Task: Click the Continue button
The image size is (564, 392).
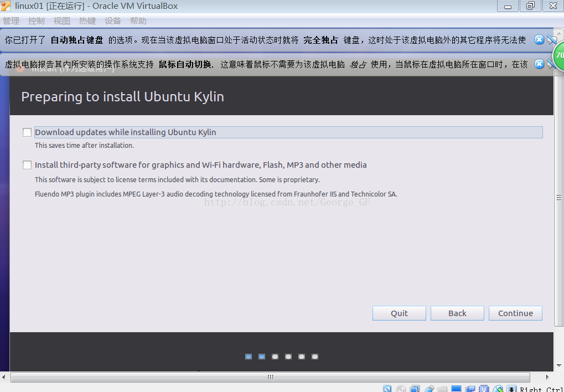Action: 515,313
